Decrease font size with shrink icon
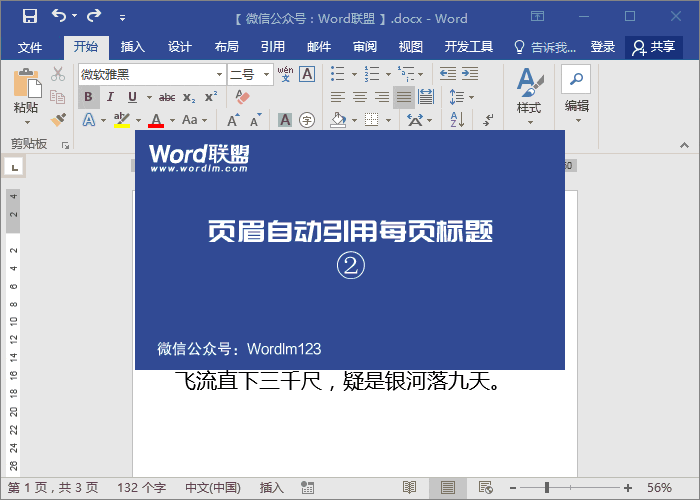This screenshot has height=500, width=700. coord(255,120)
